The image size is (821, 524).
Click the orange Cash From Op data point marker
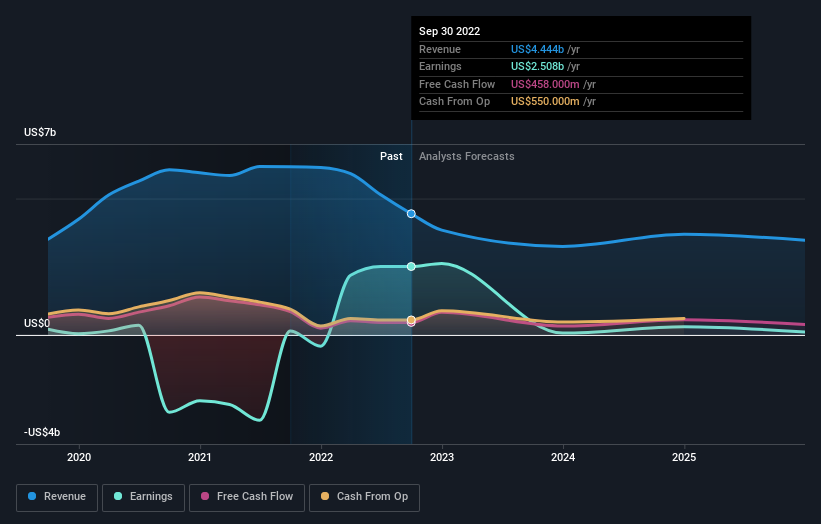(x=411, y=319)
